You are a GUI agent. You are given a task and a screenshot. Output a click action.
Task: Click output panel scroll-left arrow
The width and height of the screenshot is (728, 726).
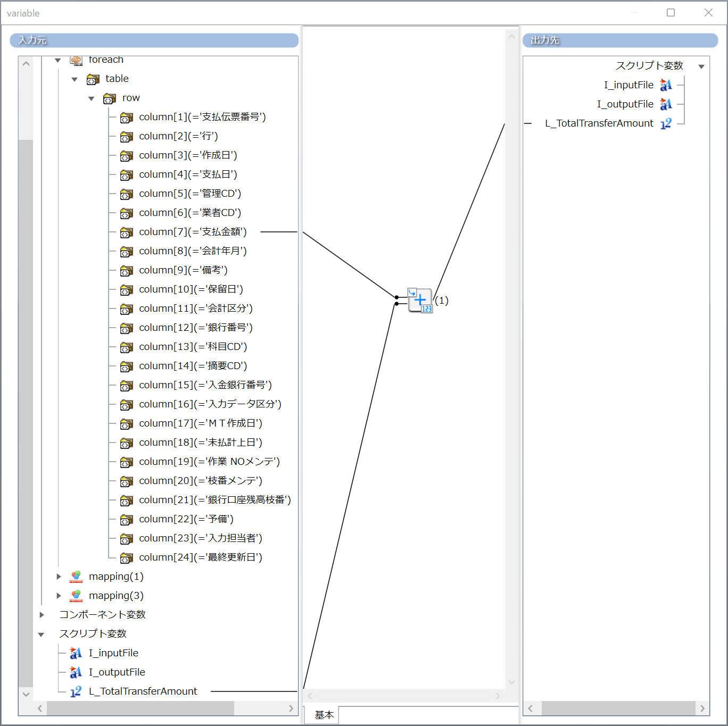(530, 708)
